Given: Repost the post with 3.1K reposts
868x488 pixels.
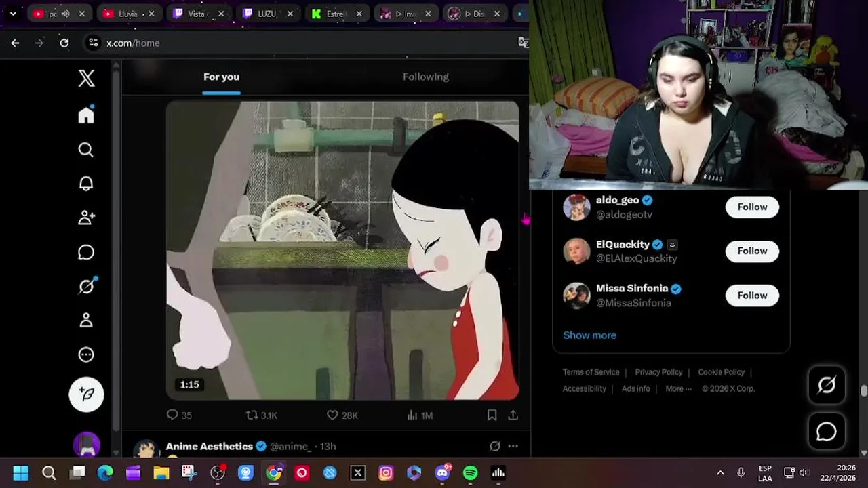Looking at the screenshot, I should [261, 415].
